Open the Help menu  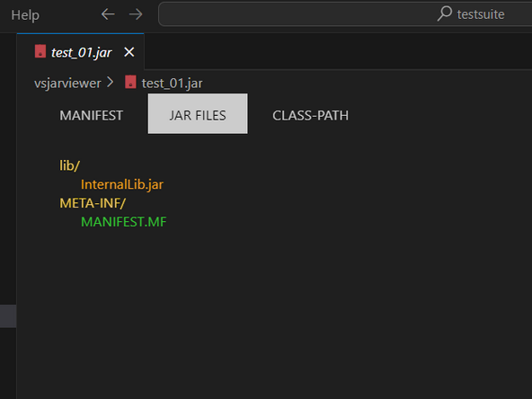tap(25, 15)
